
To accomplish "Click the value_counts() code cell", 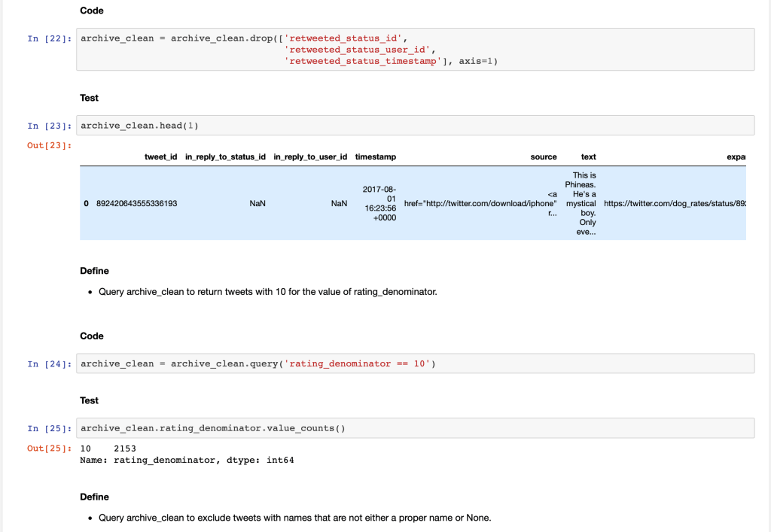I will point(415,428).
